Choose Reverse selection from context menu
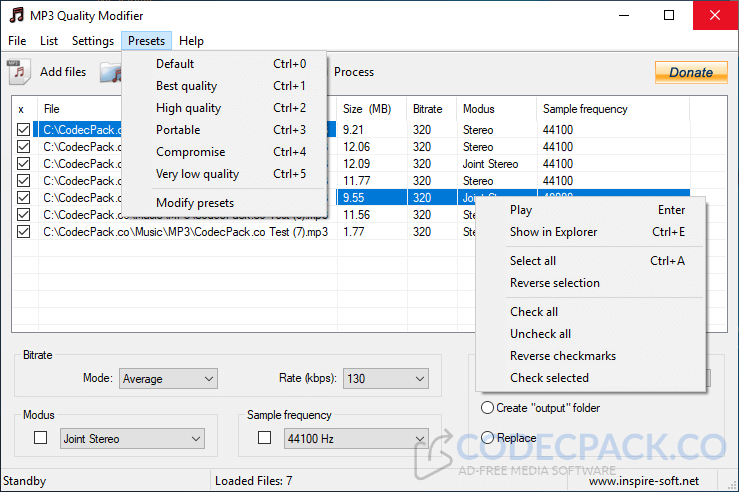This screenshot has width=739, height=492. coord(591,283)
